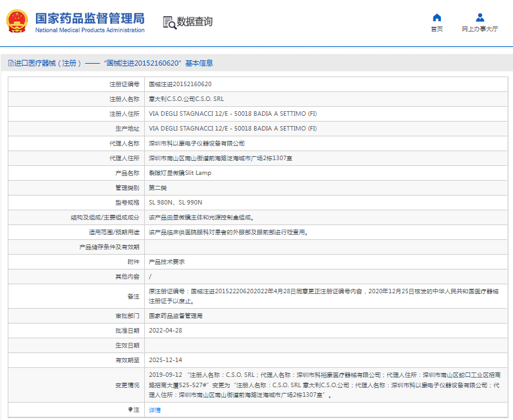Viewport: 513px width, 420px height.
Task: Click the 国家药品监督管理局 site title
Action: (89, 18)
